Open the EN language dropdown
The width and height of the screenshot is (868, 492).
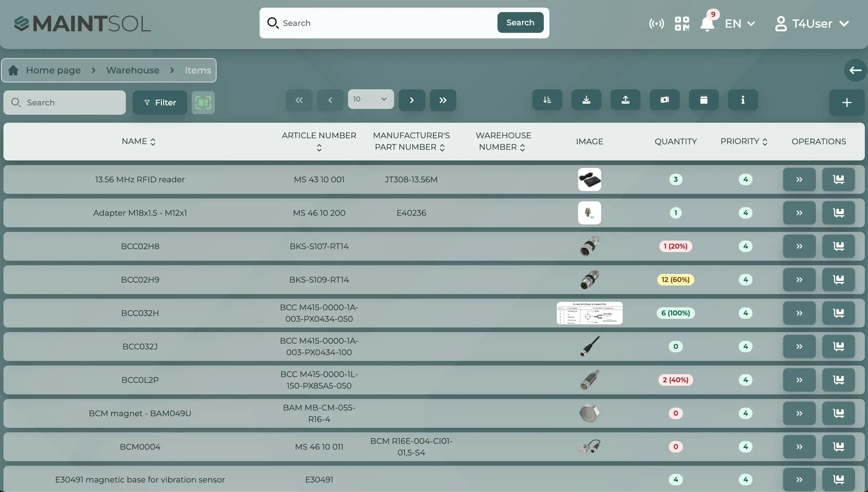coord(740,24)
